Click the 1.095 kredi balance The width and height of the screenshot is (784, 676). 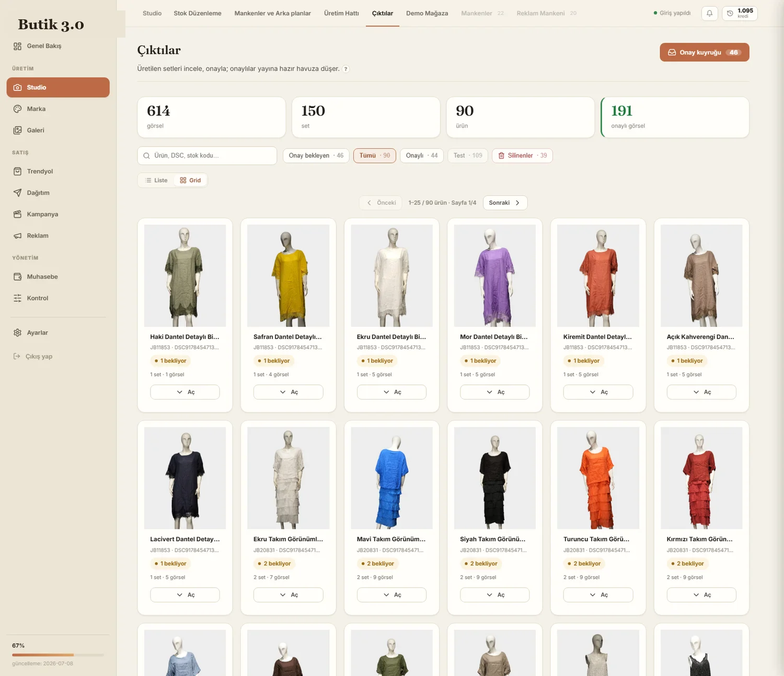[740, 13]
